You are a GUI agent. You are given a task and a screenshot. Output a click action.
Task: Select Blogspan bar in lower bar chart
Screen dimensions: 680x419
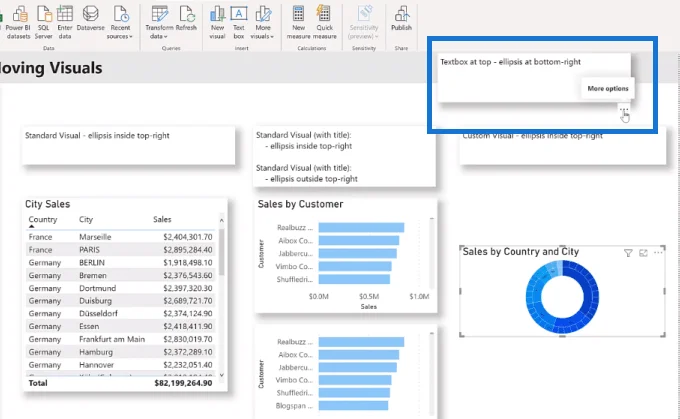click(x=353, y=406)
